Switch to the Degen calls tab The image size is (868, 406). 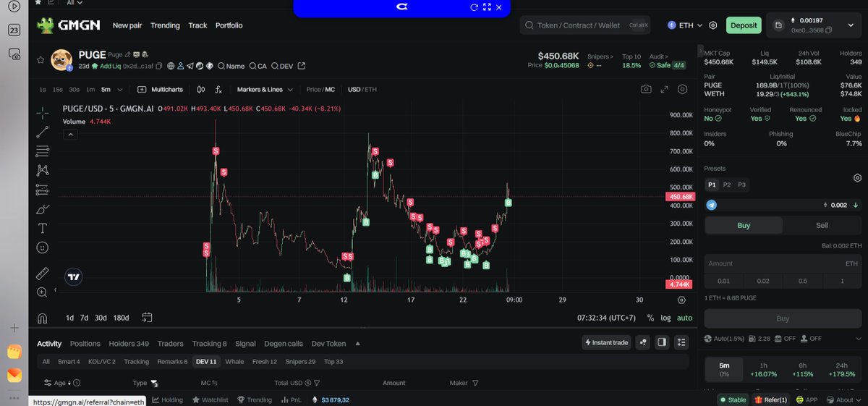click(284, 344)
